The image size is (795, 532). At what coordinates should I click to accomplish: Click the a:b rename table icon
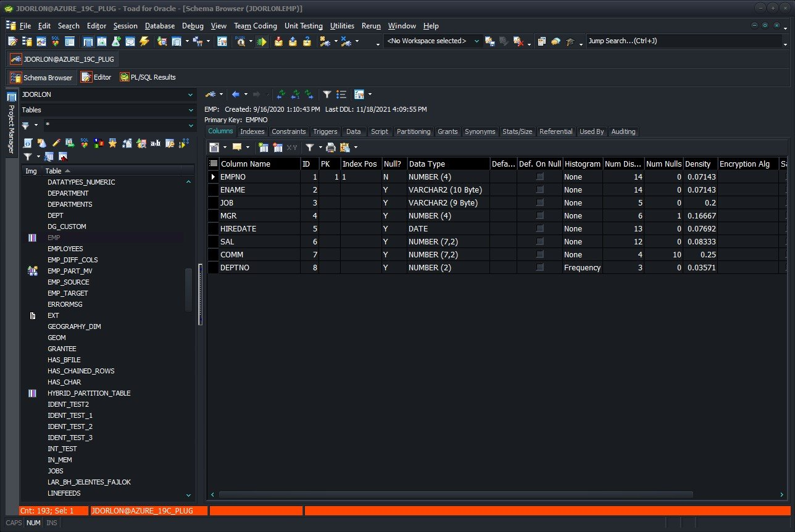pyautogui.click(x=155, y=143)
